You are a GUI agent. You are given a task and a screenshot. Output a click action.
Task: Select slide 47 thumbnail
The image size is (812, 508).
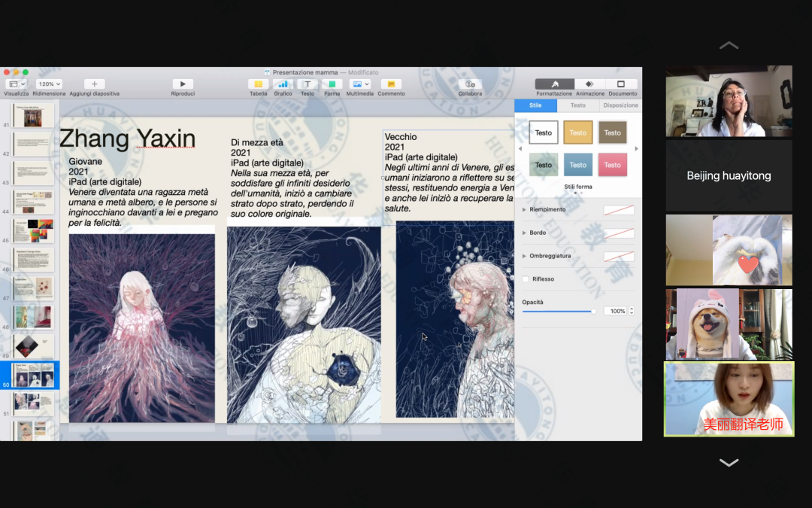click(x=33, y=289)
